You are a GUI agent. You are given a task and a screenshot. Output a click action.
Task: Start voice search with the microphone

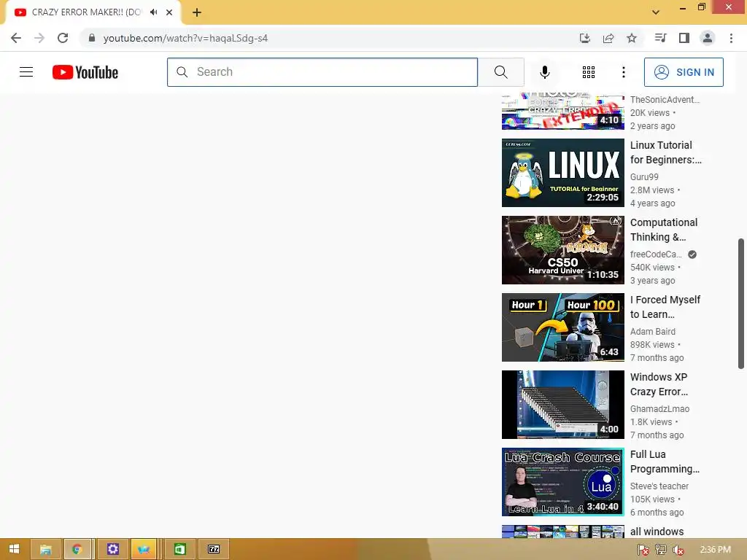point(544,72)
